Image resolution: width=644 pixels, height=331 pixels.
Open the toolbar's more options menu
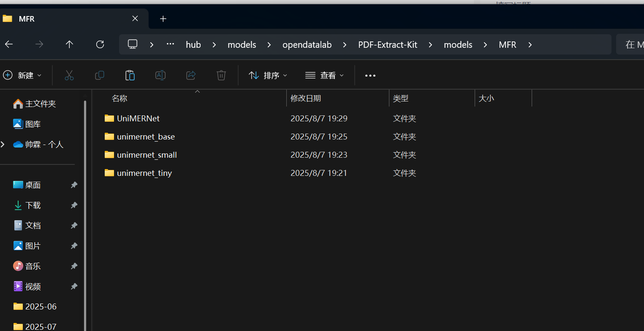pos(370,76)
